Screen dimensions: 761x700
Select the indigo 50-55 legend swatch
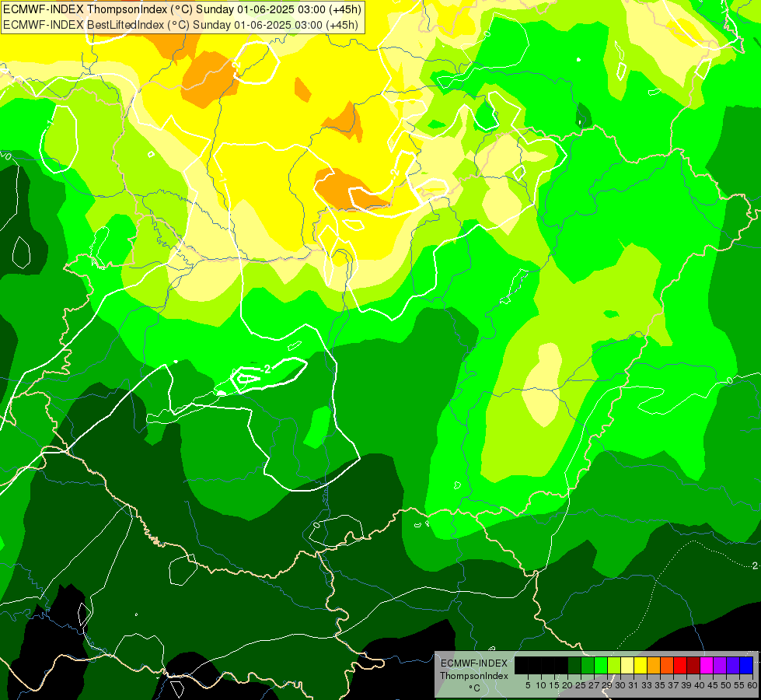click(733, 665)
